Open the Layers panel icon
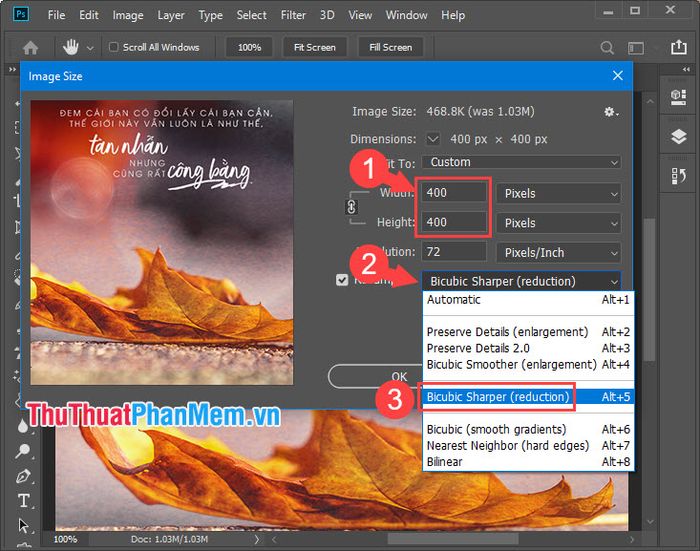 (679, 137)
